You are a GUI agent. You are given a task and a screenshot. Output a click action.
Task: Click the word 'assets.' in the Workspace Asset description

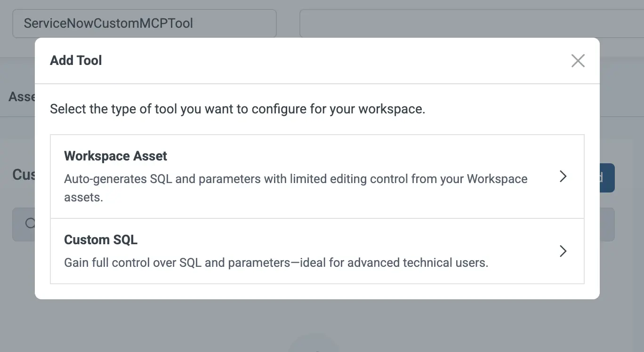83,197
